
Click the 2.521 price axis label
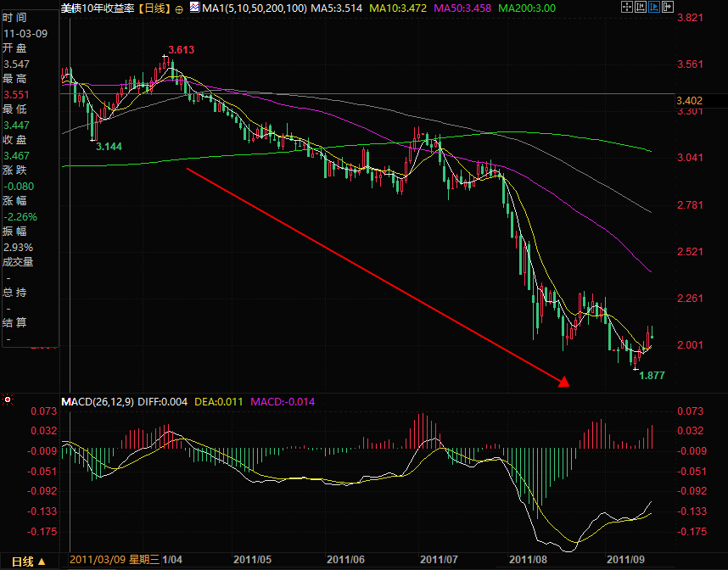pyautogui.click(x=691, y=252)
